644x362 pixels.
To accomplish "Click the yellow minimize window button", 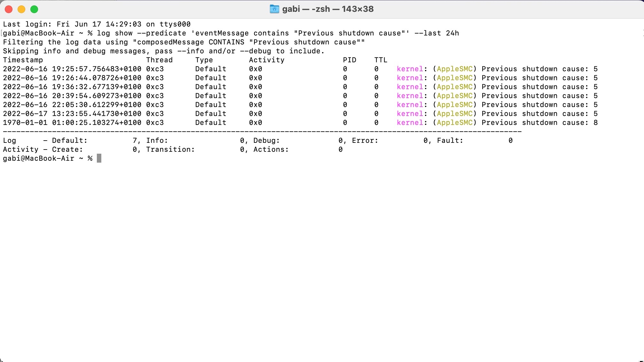I will pyautogui.click(x=21, y=9).
